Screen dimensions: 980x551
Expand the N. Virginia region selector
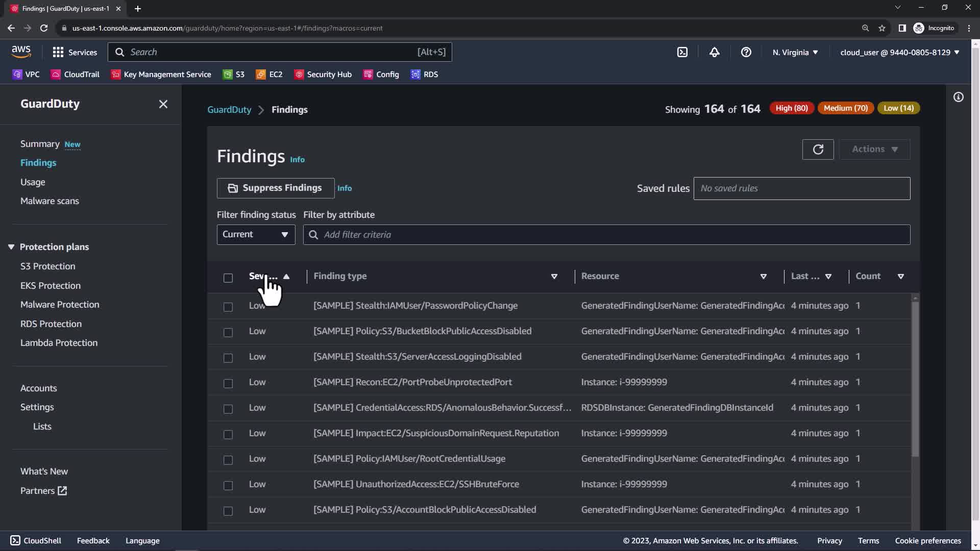click(795, 52)
